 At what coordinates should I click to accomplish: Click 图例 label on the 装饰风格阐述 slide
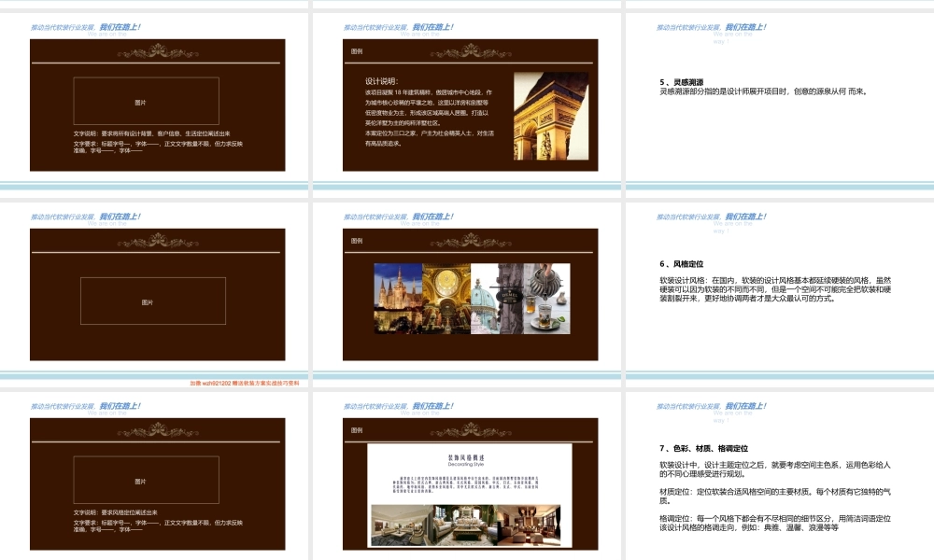click(357, 430)
